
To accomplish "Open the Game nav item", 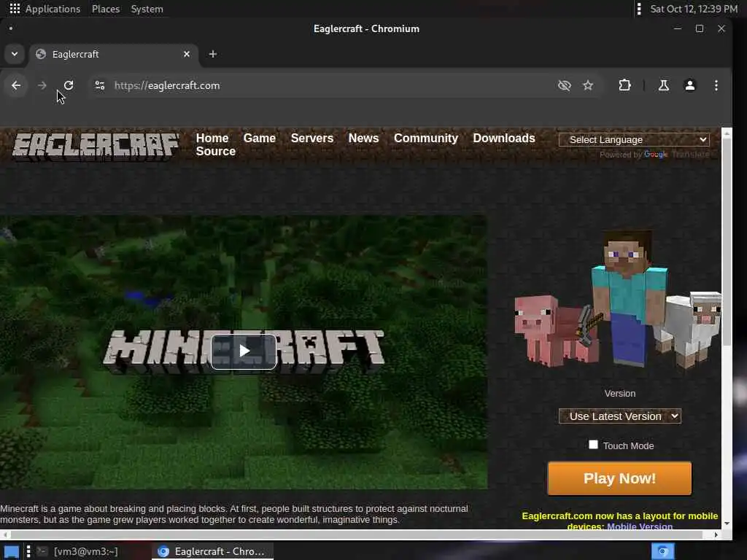I will pyautogui.click(x=260, y=138).
